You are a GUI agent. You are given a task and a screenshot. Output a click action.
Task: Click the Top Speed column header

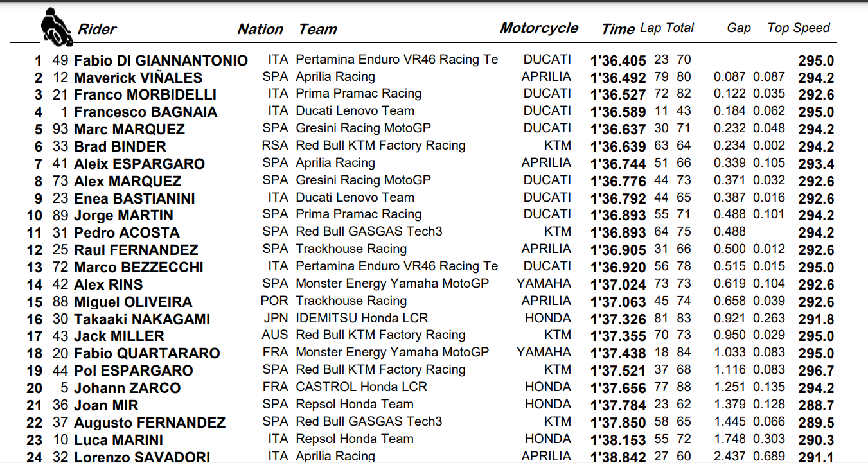click(x=798, y=28)
